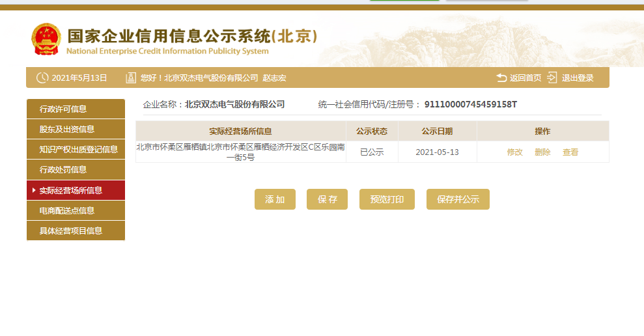Click credit code 91110000745459158T
The height and width of the screenshot is (336, 644).
click(471, 104)
